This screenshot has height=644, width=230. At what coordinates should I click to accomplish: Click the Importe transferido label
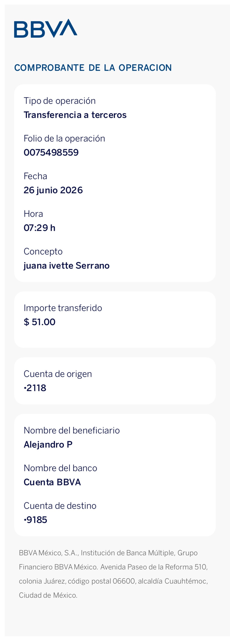[x=63, y=308]
